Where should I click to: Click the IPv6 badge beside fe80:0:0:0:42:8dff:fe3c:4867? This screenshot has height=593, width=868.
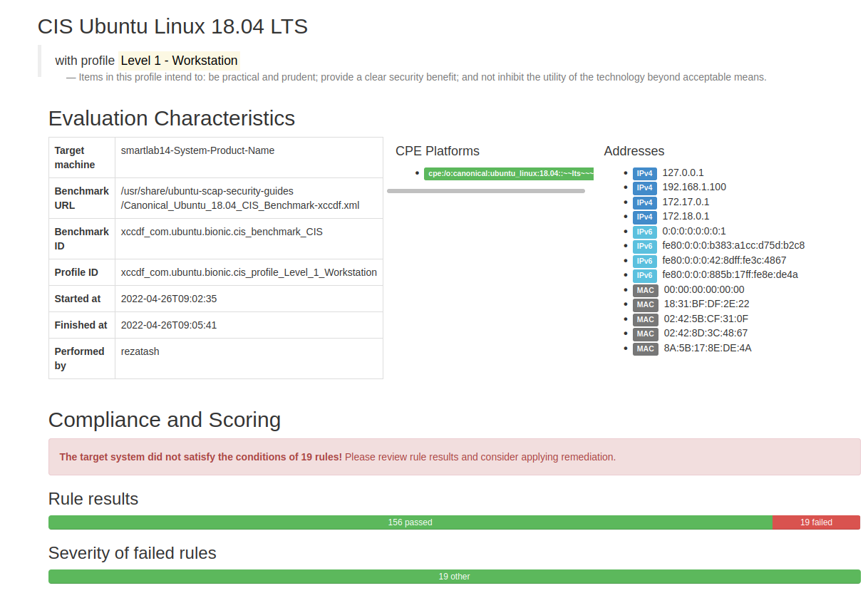tap(644, 261)
